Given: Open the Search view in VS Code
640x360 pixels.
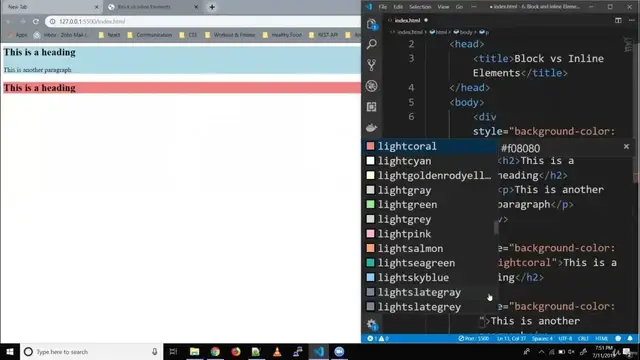Looking at the screenshot, I should point(371,44).
